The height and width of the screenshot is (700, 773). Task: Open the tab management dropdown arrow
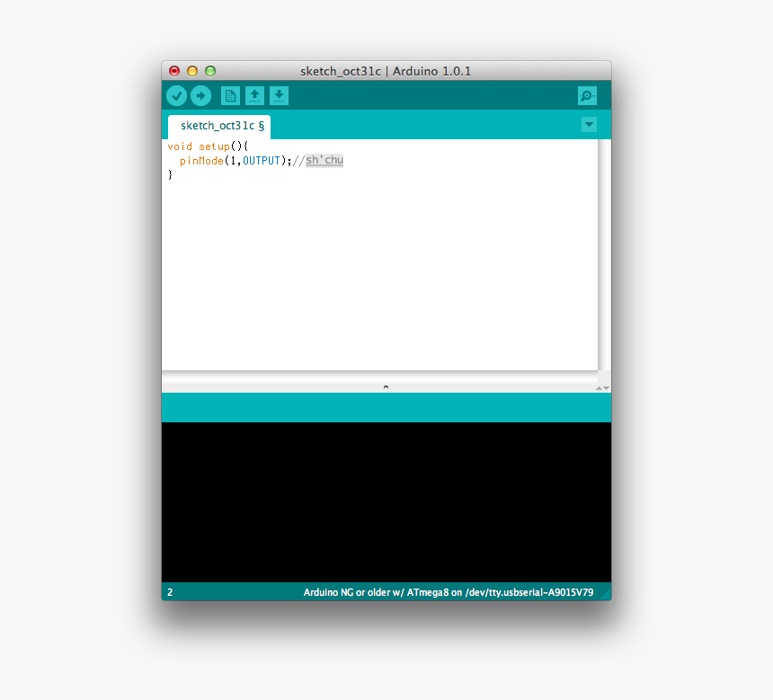click(589, 125)
